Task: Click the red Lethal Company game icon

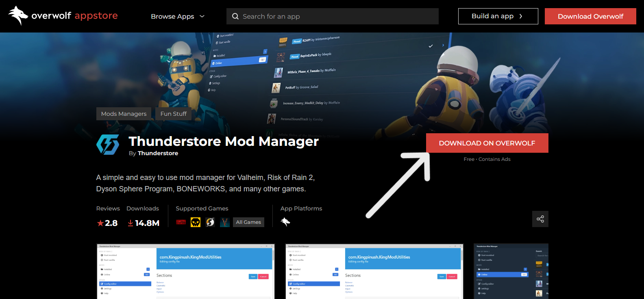Action: click(181, 222)
